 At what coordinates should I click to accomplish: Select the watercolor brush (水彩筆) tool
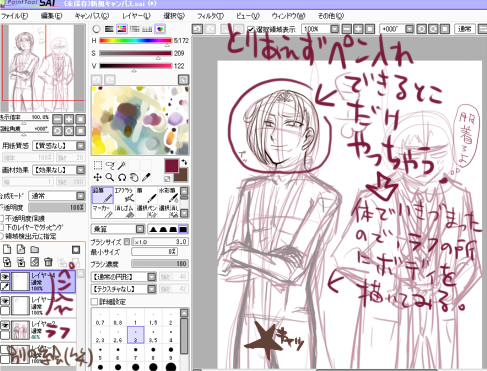168,195
